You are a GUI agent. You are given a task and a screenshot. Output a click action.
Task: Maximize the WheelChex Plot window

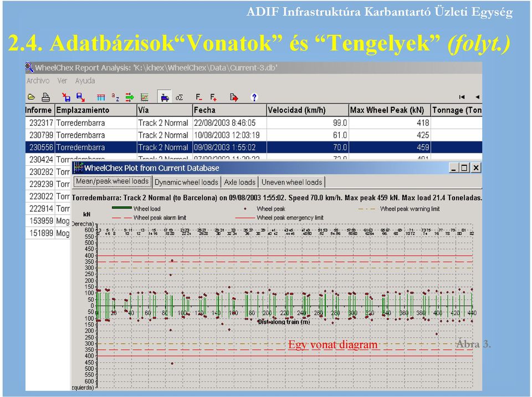click(x=464, y=168)
